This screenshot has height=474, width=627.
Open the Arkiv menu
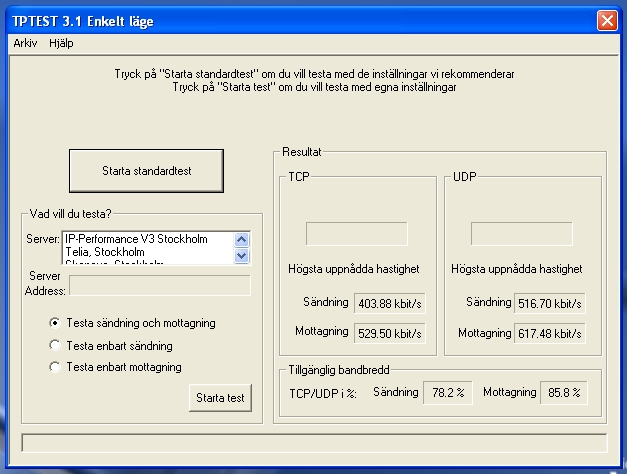25,43
